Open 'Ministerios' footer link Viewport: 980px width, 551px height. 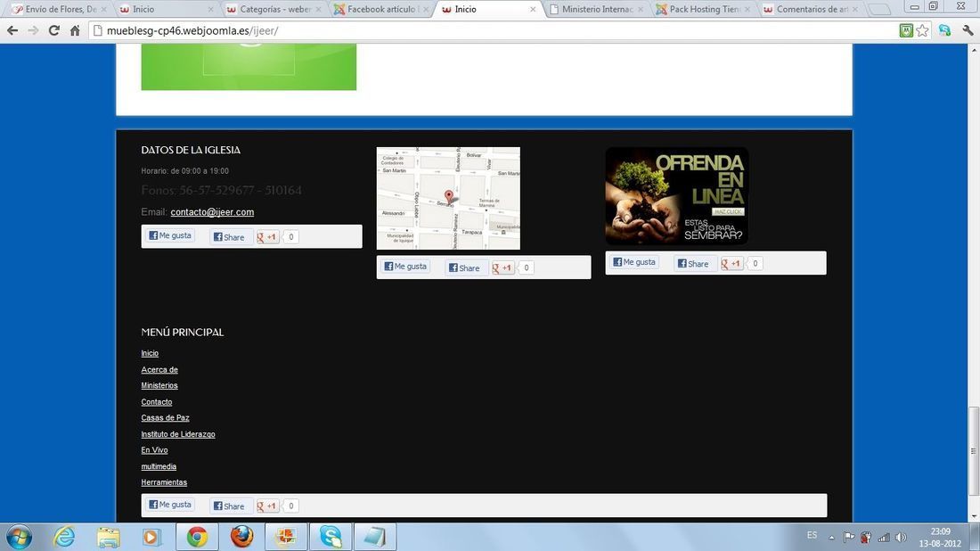pos(159,385)
